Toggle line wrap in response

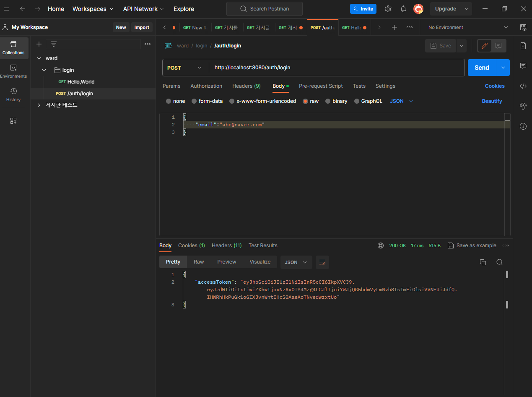[322, 262]
